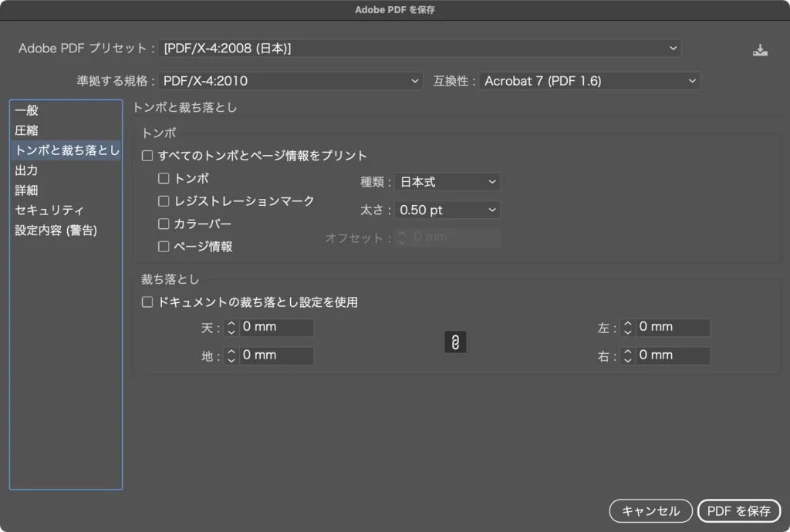Screen dimensions: 790x532
Task: Click the 地 bottom bleed value field
Action: point(276,355)
